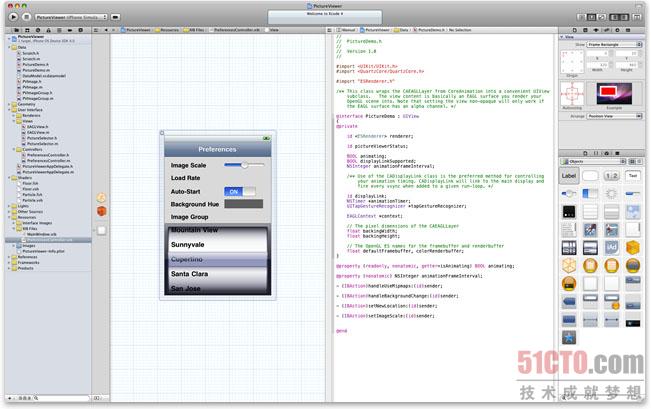This screenshot has width=651, height=409.
Task: Open the Objects library dropdown
Action: [592, 162]
